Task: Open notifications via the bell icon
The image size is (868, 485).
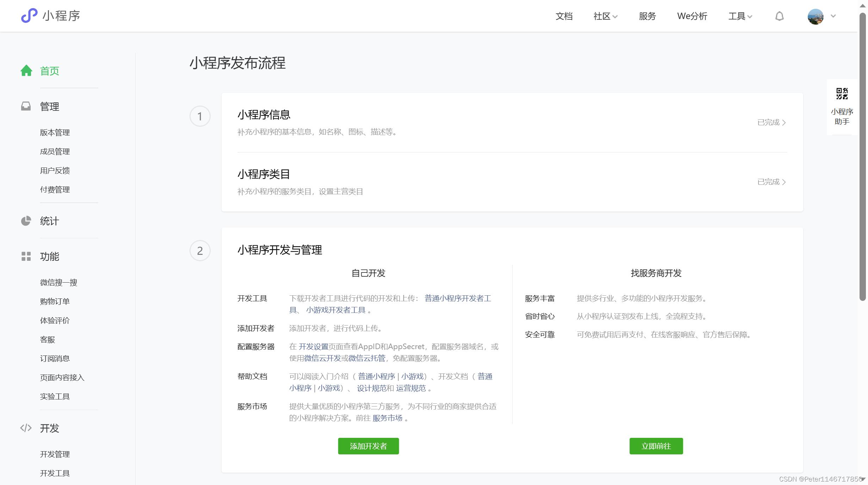Action: pyautogui.click(x=780, y=16)
